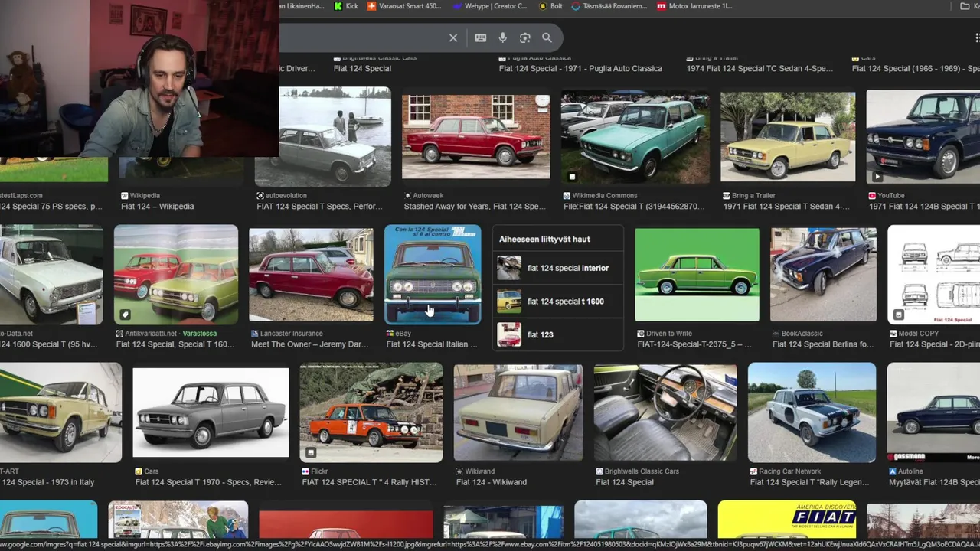
Task: Open the eBay green Fiat poster thumbnail
Action: coord(433,275)
